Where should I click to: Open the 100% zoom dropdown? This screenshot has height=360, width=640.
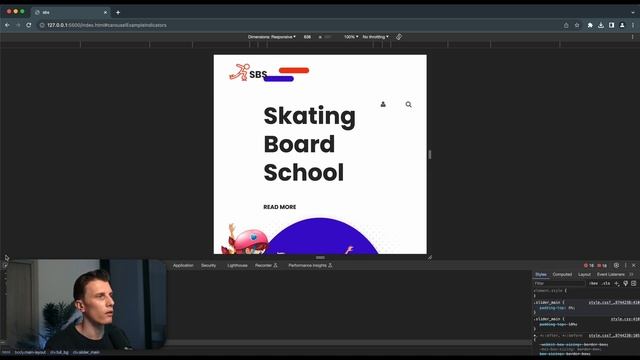[x=351, y=37]
